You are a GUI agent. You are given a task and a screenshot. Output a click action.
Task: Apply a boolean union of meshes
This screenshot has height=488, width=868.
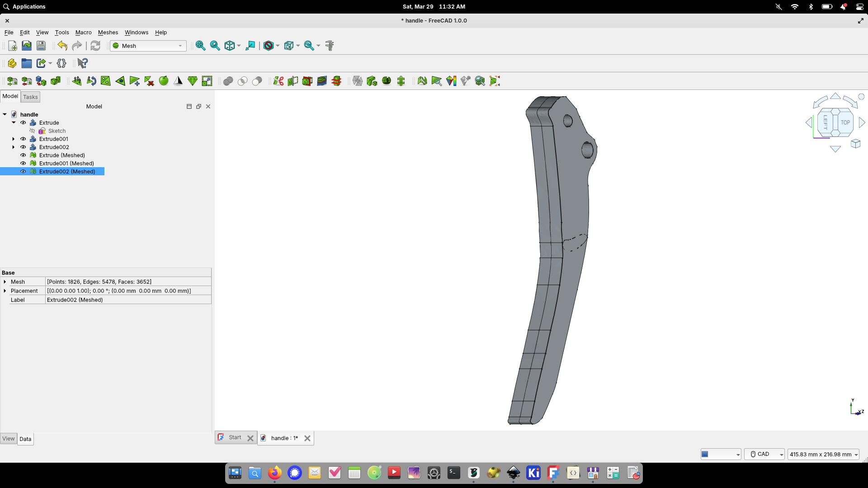click(228, 81)
